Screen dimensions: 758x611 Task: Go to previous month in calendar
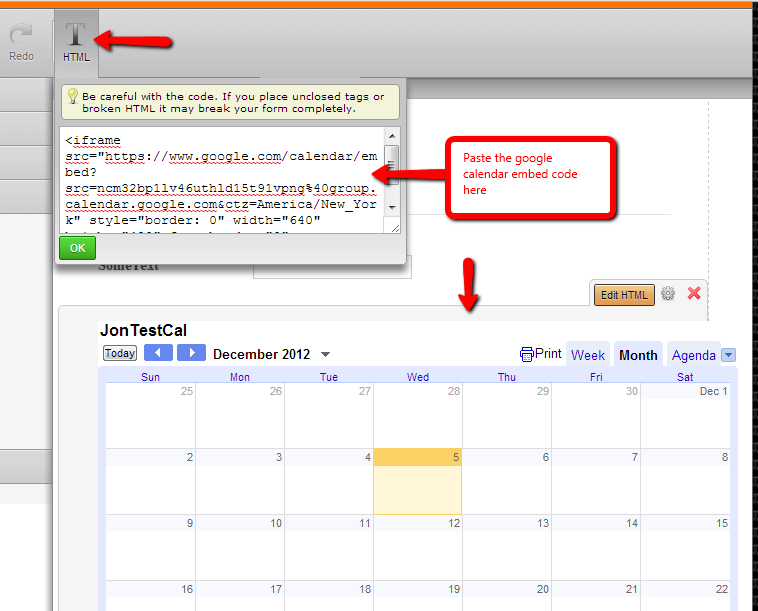(158, 353)
